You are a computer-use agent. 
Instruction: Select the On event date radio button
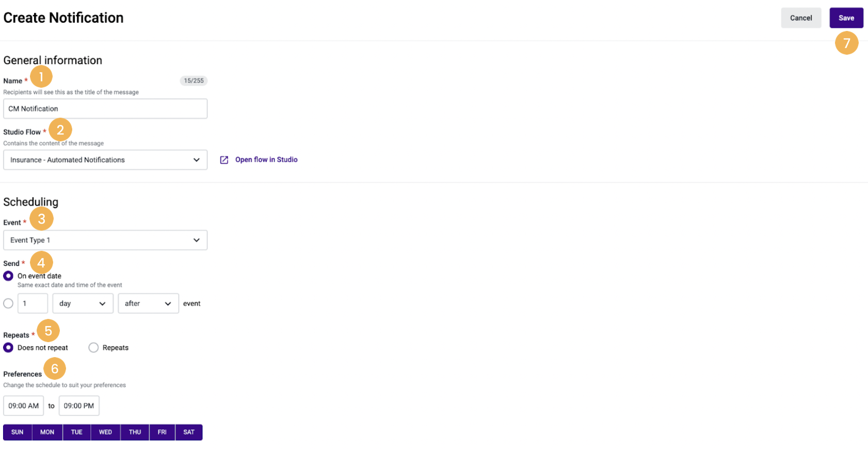click(x=8, y=276)
